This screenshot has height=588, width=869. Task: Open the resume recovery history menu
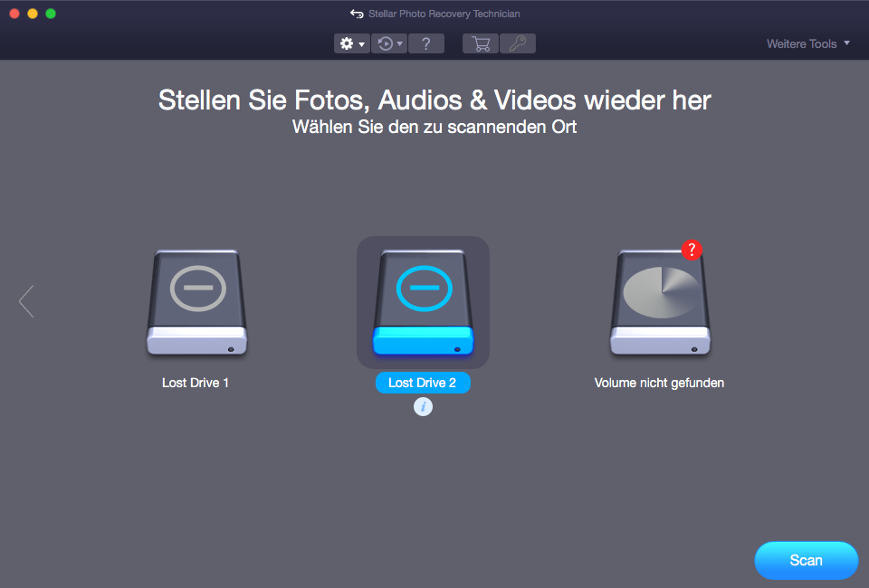389,43
